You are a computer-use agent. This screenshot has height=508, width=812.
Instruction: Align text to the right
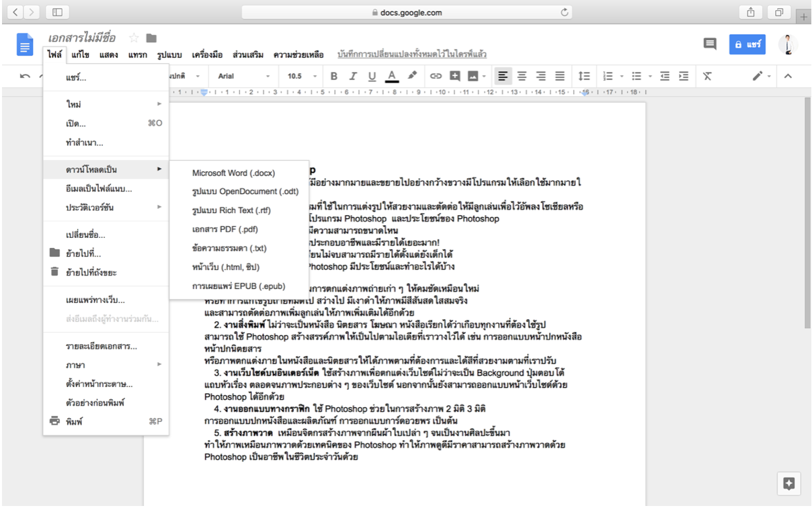(540, 77)
